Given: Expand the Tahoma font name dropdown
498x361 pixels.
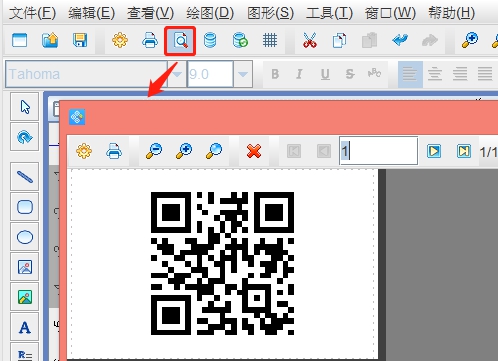Looking at the screenshot, I should [x=177, y=74].
